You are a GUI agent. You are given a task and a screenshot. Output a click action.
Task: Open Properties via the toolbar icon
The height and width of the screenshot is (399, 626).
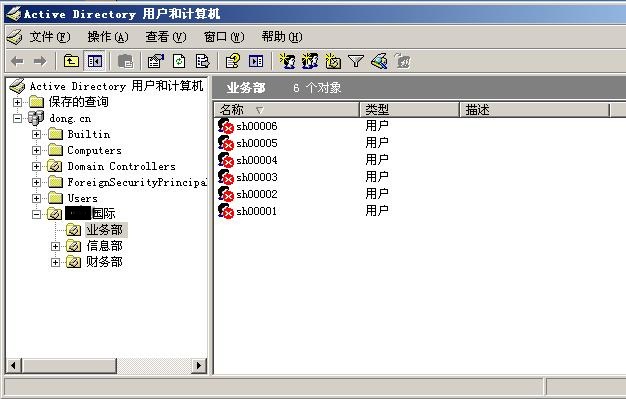pos(156,61)
